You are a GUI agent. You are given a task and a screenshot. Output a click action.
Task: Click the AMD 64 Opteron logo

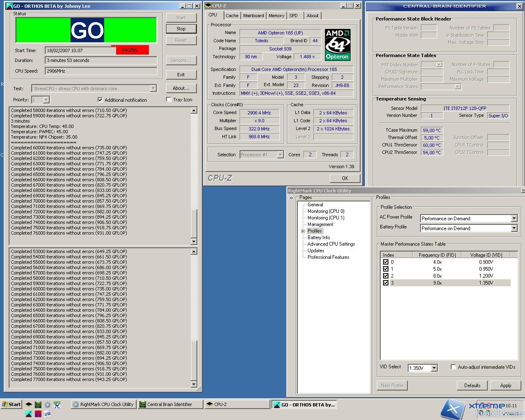(337, 45)
